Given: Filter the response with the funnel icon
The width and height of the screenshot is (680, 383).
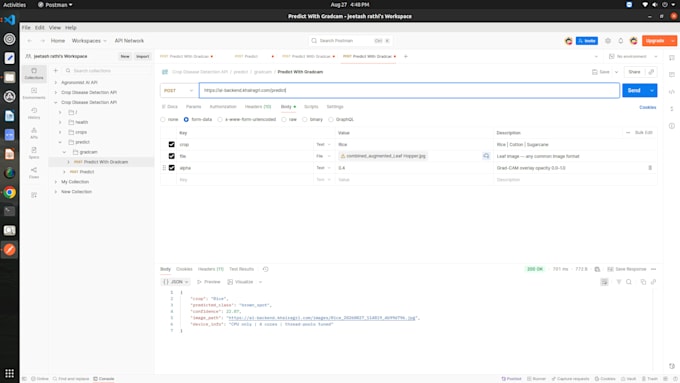Looking at the screenshot, I should pos(619,282).
